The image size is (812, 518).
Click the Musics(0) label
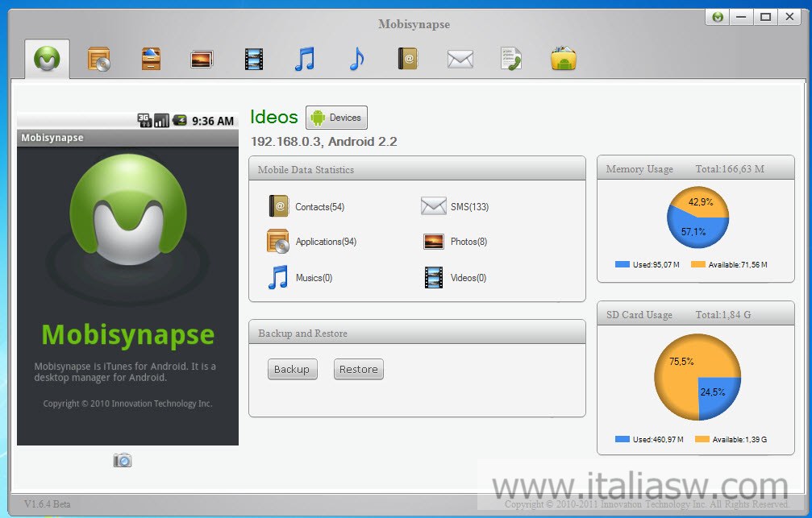point(314,278)
